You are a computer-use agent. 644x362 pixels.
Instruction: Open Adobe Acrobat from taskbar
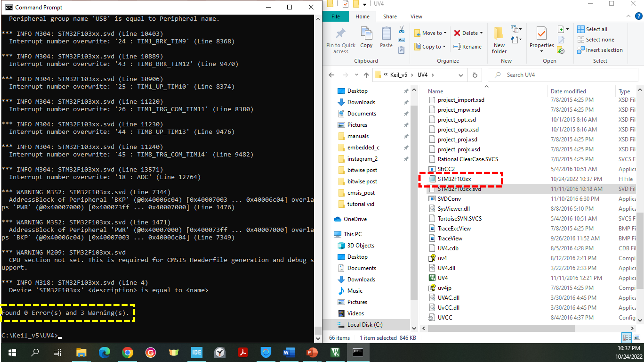[243, 352]
